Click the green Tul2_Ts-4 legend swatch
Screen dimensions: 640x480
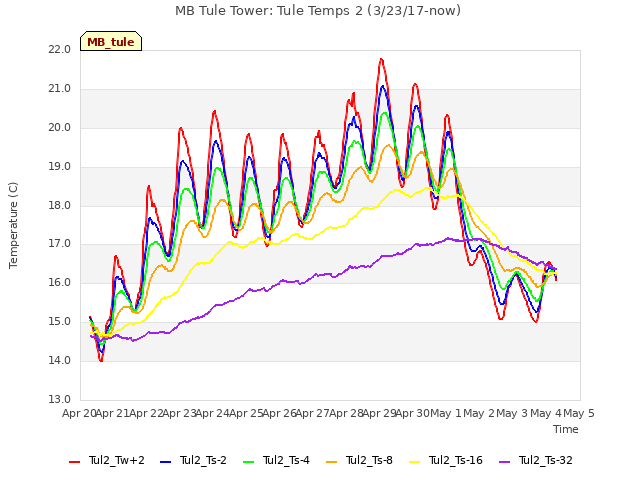(x=248, y=462)
